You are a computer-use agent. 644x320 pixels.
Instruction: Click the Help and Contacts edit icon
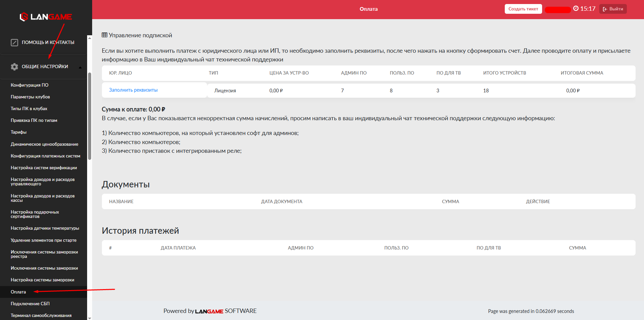tap(14, 43)
